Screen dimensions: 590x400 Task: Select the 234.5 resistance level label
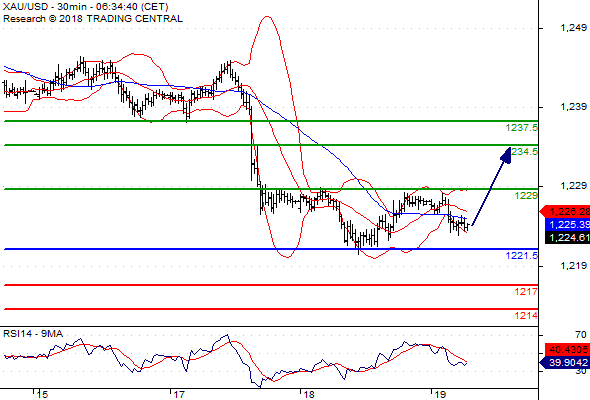point(525,152)
